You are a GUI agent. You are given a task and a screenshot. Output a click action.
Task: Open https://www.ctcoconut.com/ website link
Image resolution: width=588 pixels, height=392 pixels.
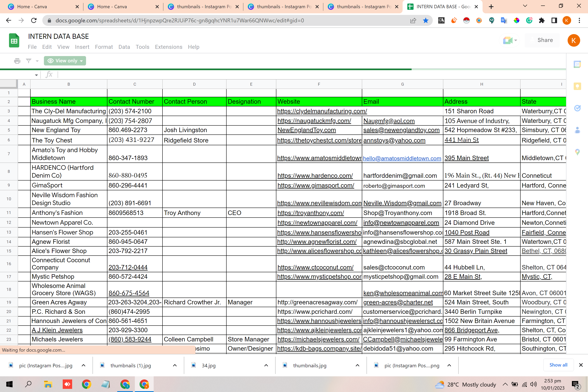pos(315,267)
